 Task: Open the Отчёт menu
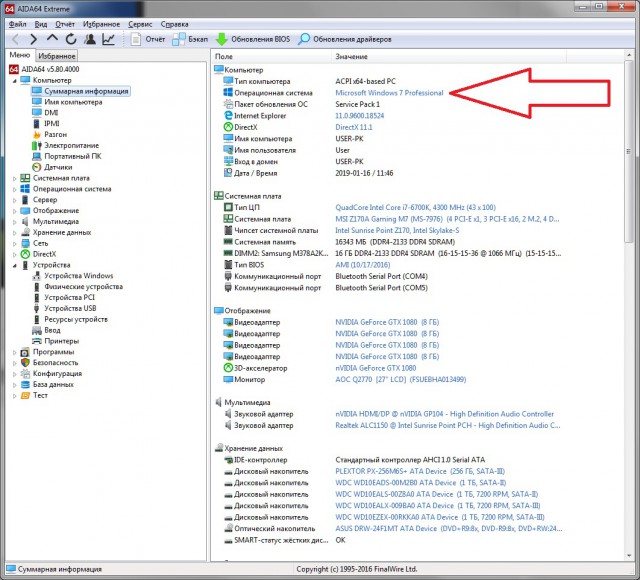[65, 24]
